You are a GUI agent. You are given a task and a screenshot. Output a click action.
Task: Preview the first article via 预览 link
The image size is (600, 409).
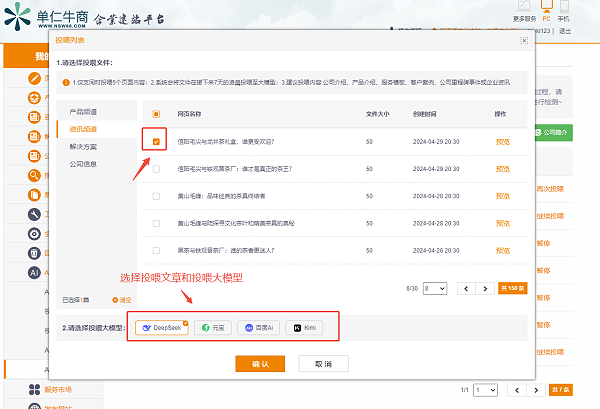click(x=503, y=142)
